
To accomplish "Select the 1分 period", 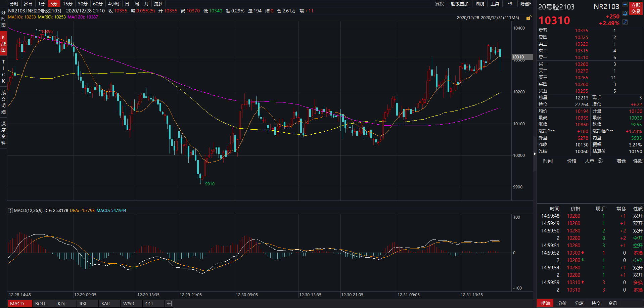I will click(x=41, y=4).
